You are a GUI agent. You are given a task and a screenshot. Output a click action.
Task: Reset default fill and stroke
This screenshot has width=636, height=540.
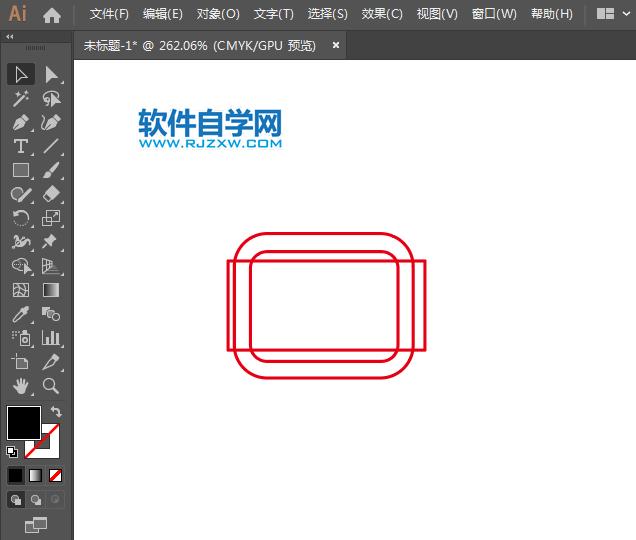(x=12, y=451)
